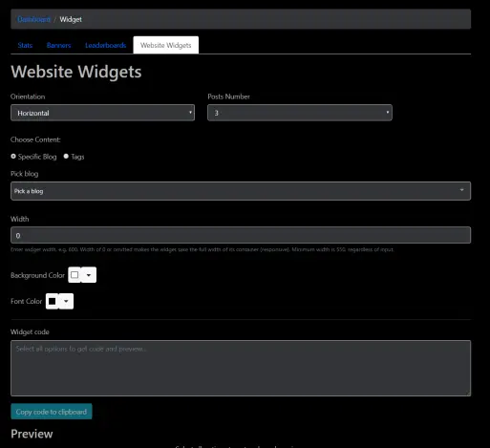Viewport: 490px width, 448px height.
Task: Click Copy code to clipboard button
Action: pyautogui.click(x=52, y=412)
